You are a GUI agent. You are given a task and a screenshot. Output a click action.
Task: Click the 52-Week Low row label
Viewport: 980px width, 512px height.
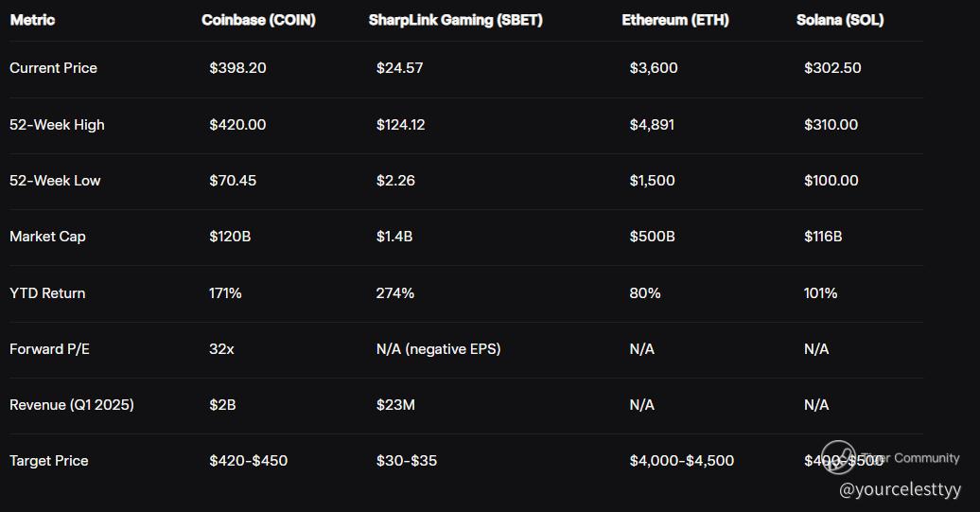click(55, 181)
